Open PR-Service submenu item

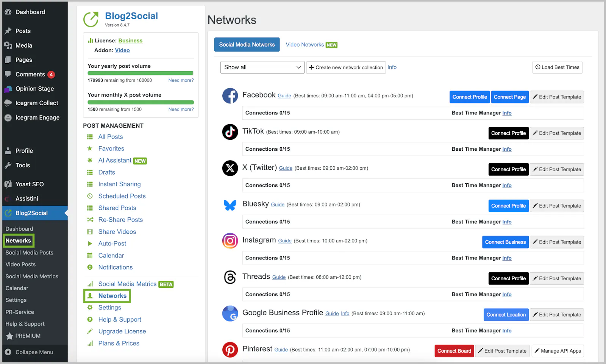pos(20,312)
